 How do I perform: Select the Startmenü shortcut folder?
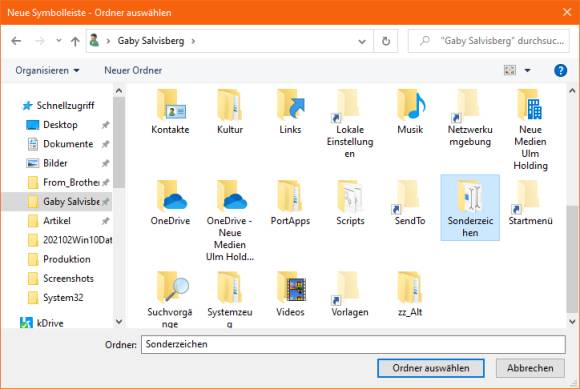(530, 203)
